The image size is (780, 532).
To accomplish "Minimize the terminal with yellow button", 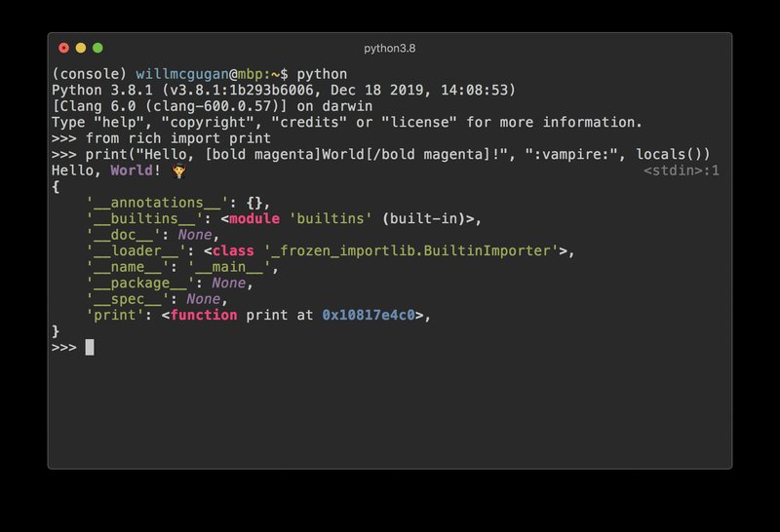I will (x=81, y=48).
